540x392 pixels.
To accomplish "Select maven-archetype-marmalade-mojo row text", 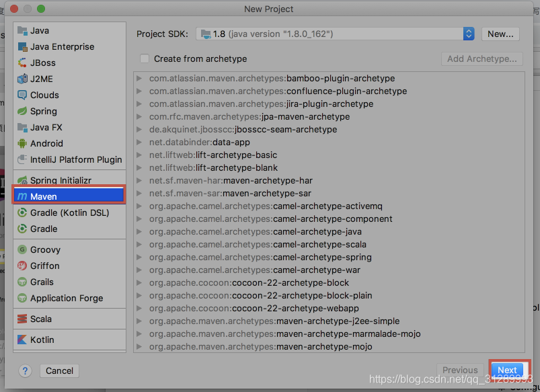I will [x=285, y=334].
